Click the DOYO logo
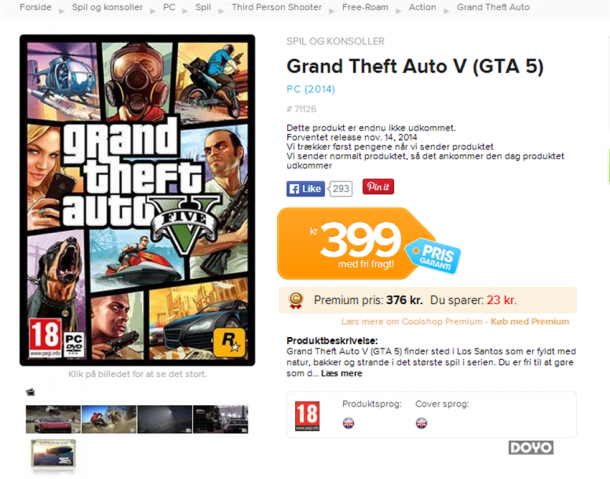The image size is (610, 479). [x=531, y=447]
